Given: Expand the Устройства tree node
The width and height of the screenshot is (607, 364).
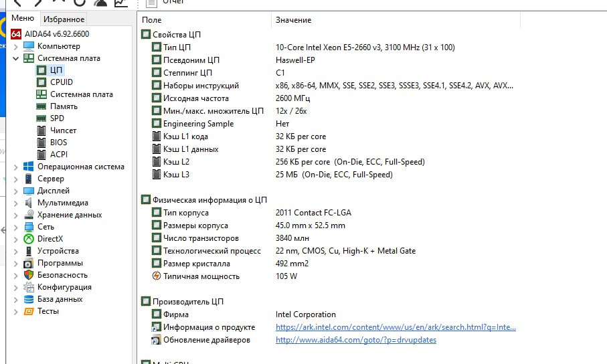Looking at the screenshot, I should [16, 252].
